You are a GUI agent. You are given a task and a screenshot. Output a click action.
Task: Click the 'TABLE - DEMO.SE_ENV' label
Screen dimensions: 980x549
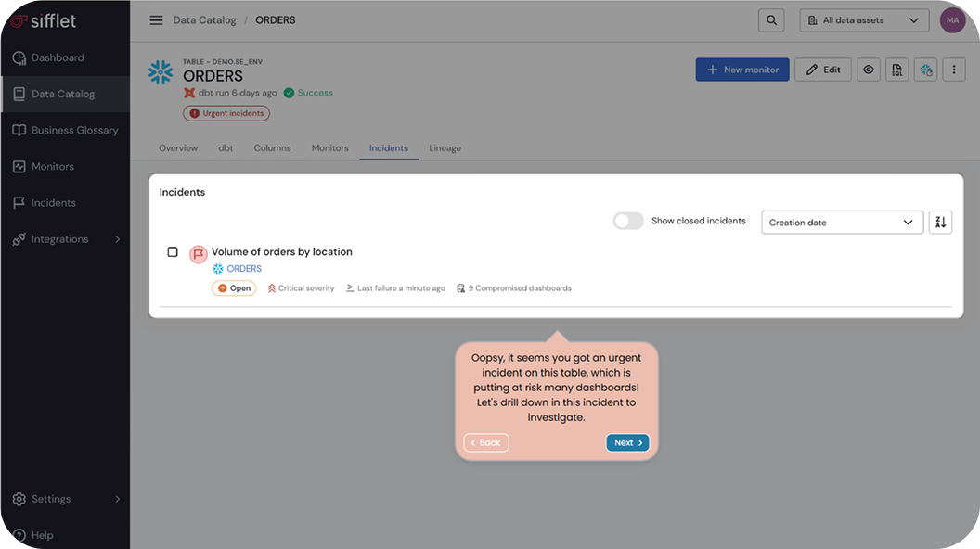point(223,62)
